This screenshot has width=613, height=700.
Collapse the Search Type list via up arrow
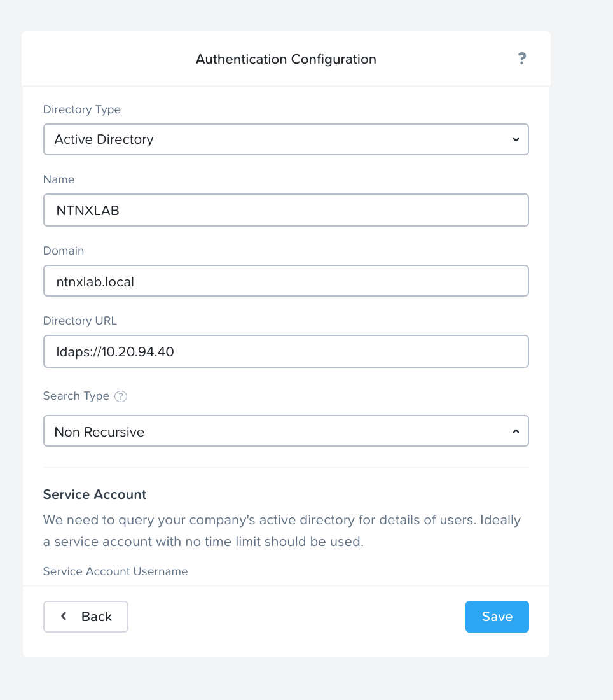click(516, 431)
